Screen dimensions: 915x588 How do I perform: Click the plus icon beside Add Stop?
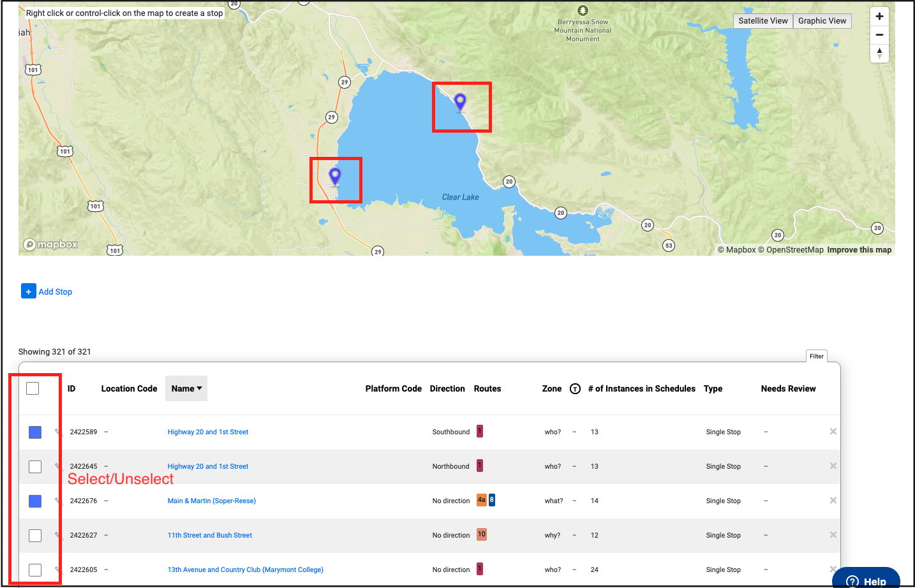point(29,291)
